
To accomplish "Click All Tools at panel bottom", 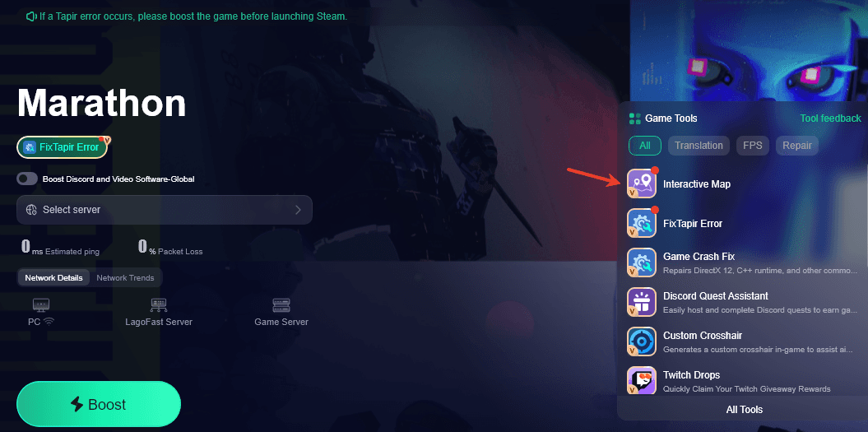I will point(744,410).
